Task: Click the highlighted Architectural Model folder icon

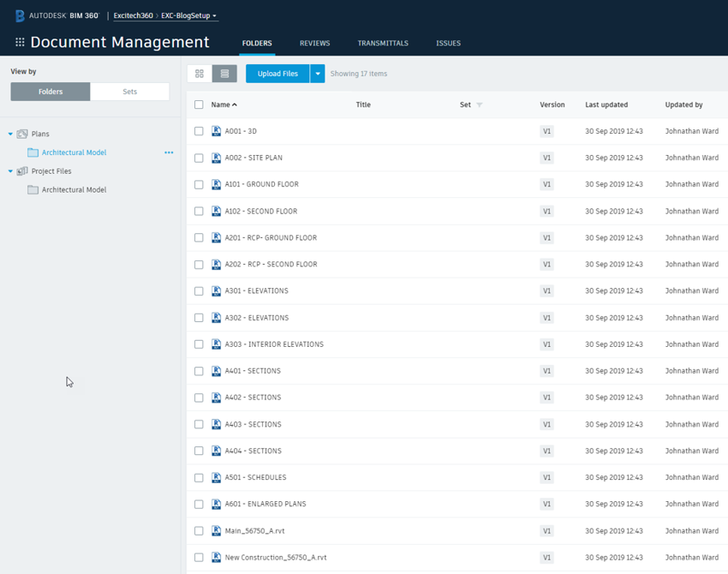Action: [x=33, y=152]
